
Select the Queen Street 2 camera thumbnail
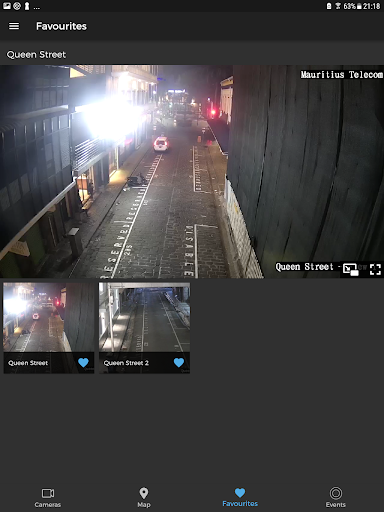click(145, 317)
